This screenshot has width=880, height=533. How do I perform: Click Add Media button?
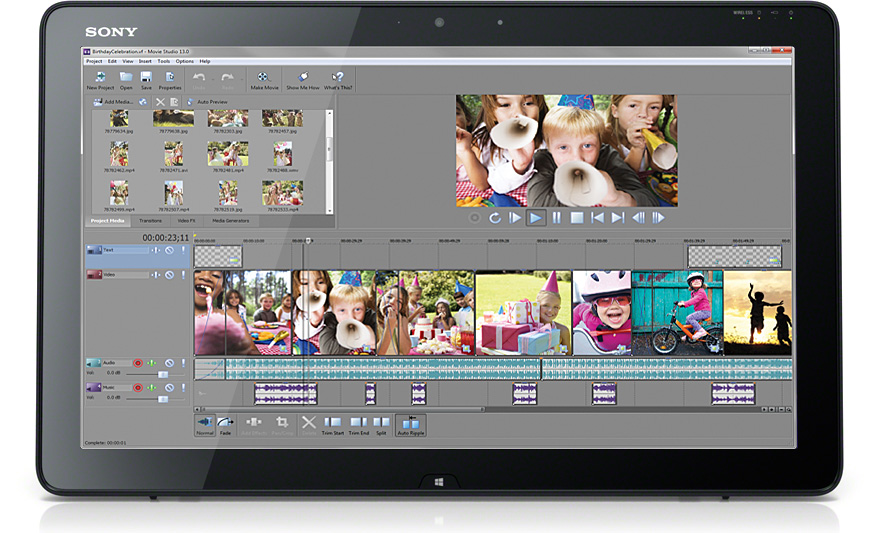coord(113,102)
